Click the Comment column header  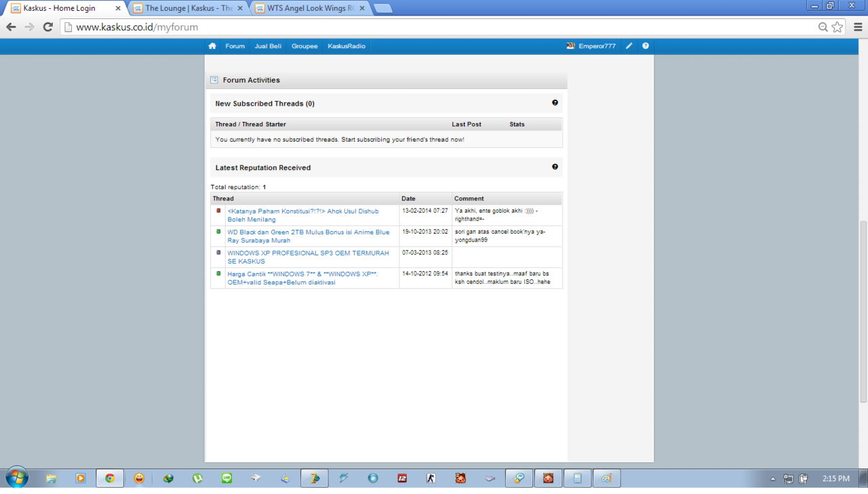[469, 199]
